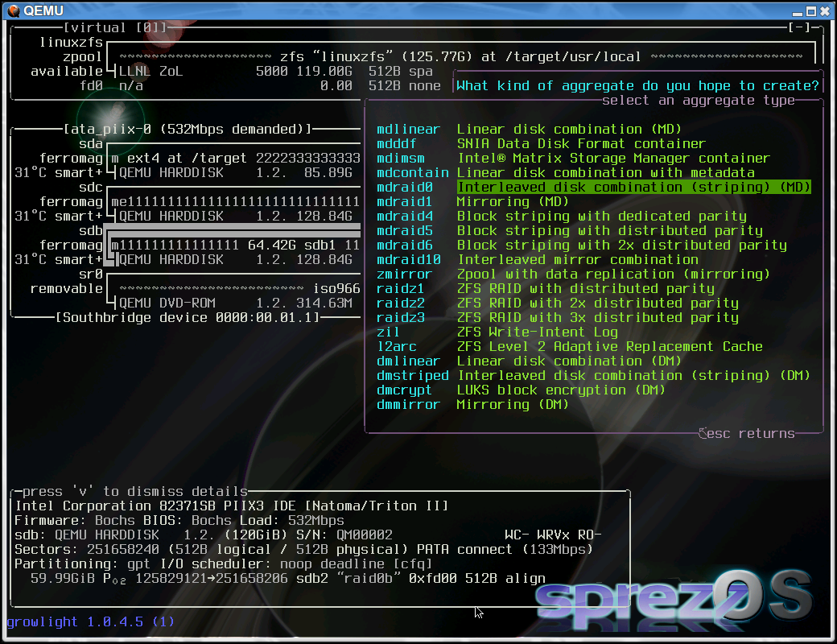
Task: Click the QEMU window title icon
Action: [13, 10]
